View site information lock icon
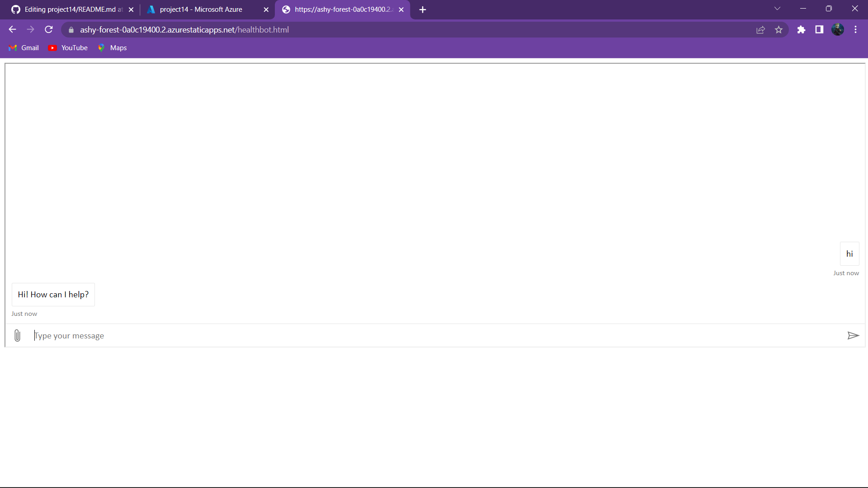 71,30
